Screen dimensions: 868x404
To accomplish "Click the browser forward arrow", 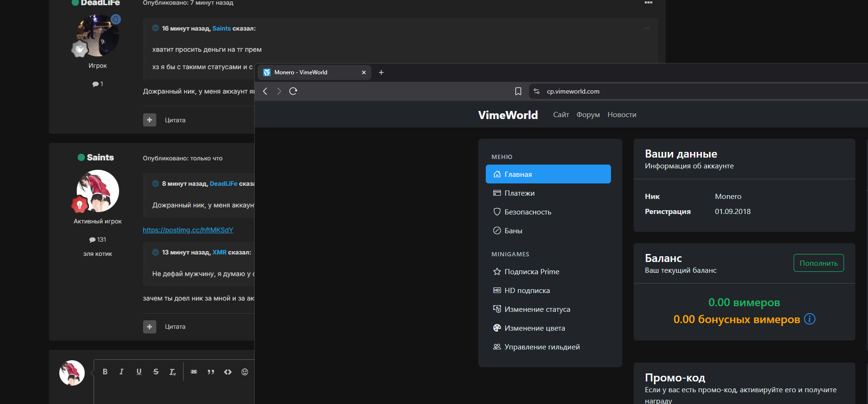I will tap(279, 91).
